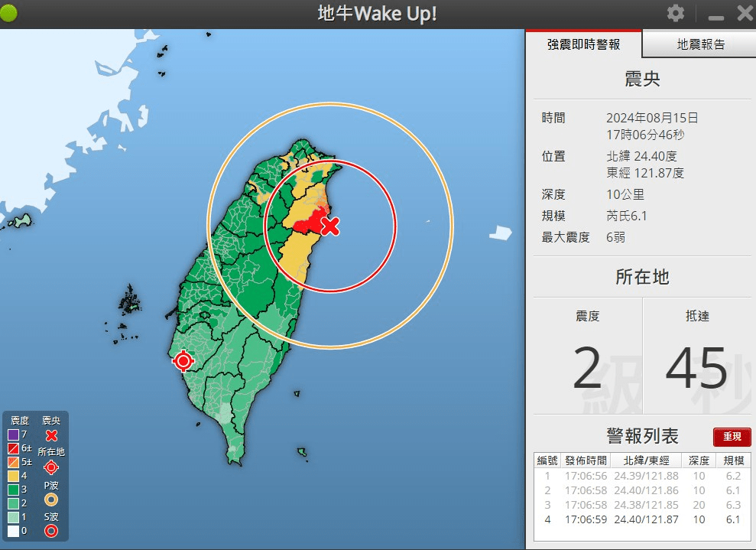The width and height of the screenshot is (756, 550).
Task: Click the purple intensity 7 legend swatch
Action: point(14,434)
